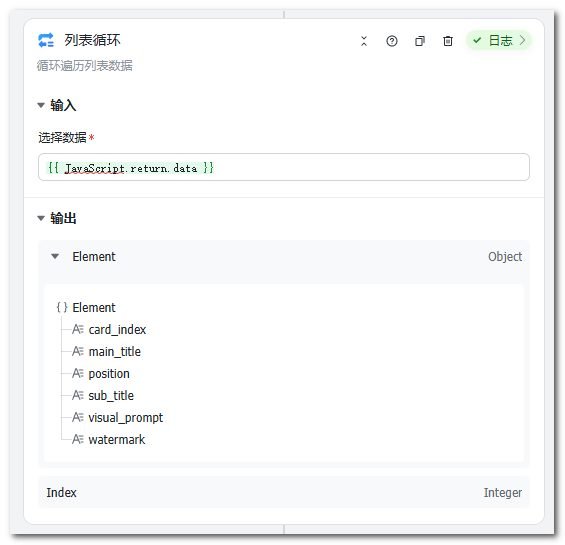
Task: Collapse the 输入 section
Action: coord(41,105)
